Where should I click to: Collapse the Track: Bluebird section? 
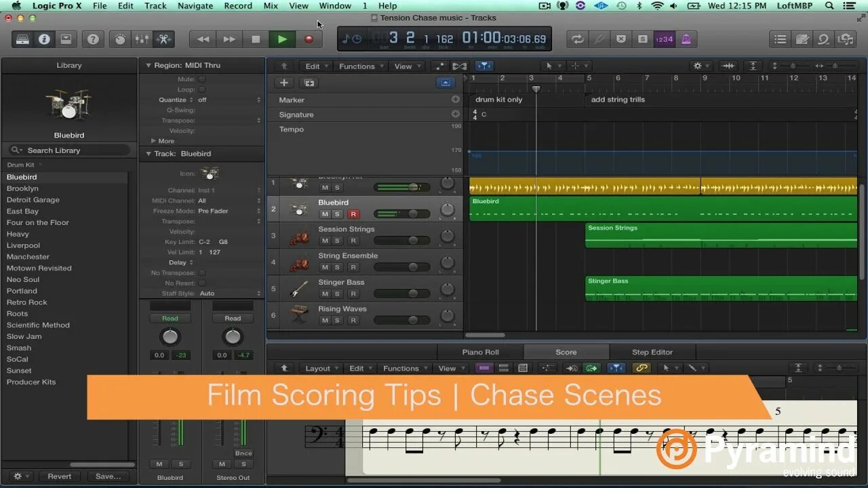149,153
